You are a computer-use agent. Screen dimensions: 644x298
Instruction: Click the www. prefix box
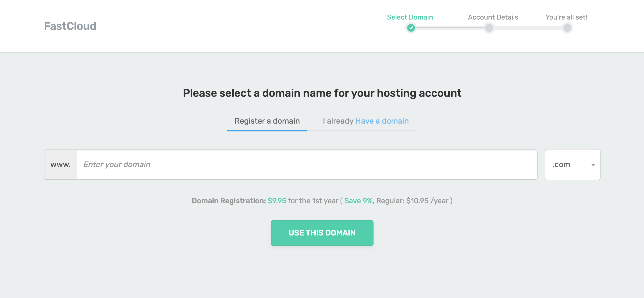(x=61, y=165)
